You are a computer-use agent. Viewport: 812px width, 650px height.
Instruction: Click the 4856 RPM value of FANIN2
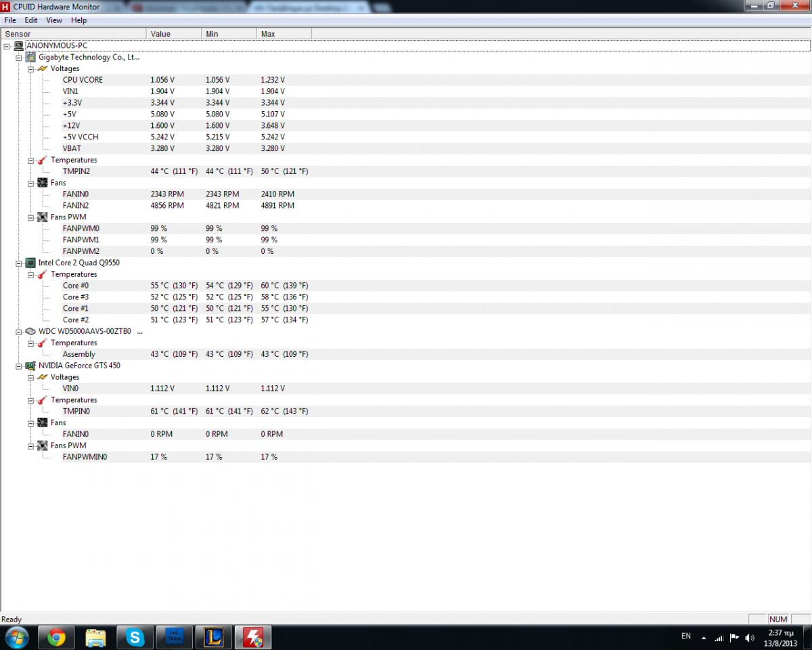coord(167,205)
